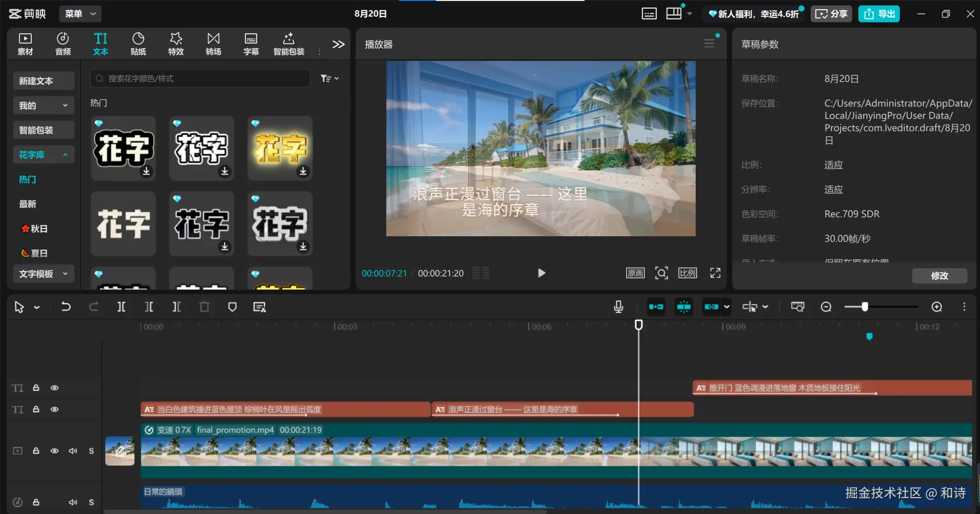980x514 pixels.
Task: Click the add marker shield icon
Action: (x=232, y=307)
